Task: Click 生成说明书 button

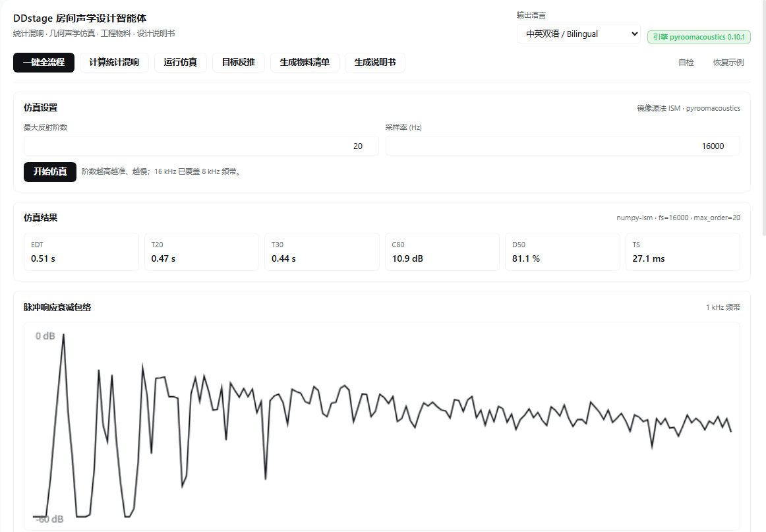Action: click(374, 63)
